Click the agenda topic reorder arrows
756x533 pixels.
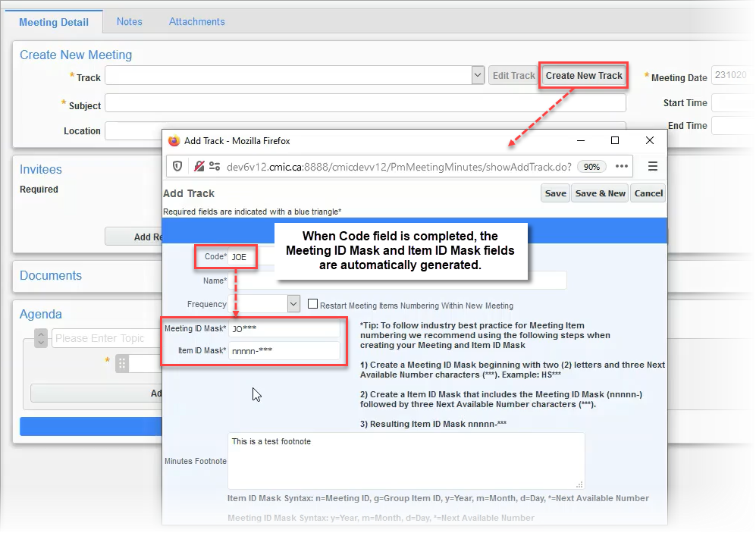point(41,338)
